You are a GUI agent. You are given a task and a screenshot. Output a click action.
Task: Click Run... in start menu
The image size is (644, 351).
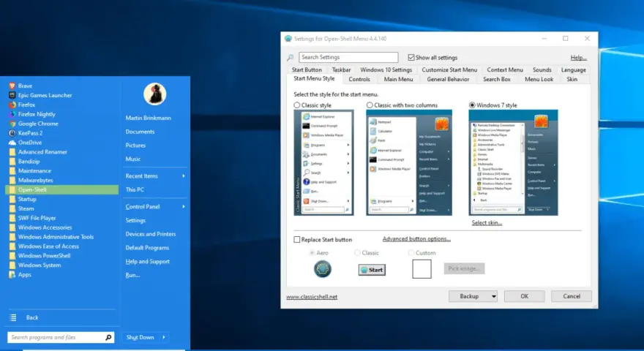tap(132, 275)
